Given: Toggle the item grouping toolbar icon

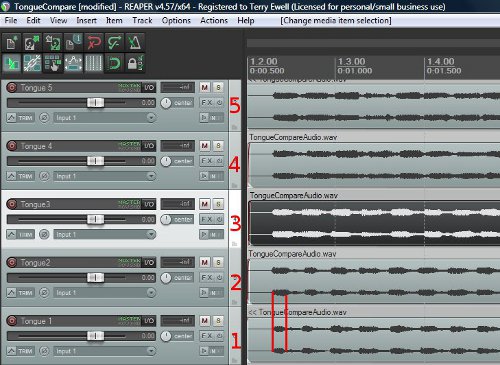Looking at the screenshot, I should point(32,63).
